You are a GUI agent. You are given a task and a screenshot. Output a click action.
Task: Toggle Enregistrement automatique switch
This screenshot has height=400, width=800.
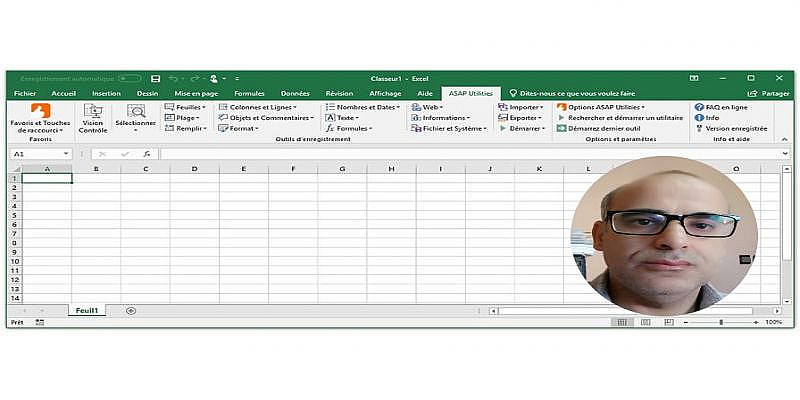point(130,79)
